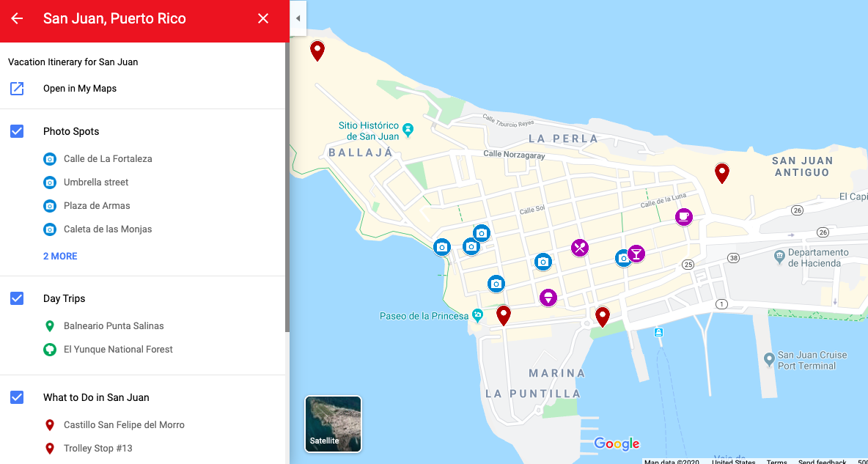Collapse the side panel with the arrow tab
This screenshot has width=868, height=464.
click(298, 18)
